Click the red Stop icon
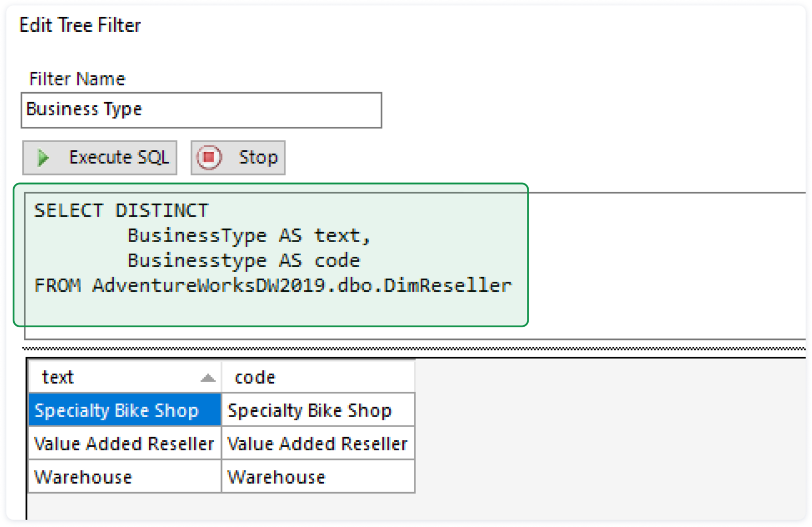Image resolution: width=812 pixels, height=527 pixels. pyautogui.click(x=209, y=158)
